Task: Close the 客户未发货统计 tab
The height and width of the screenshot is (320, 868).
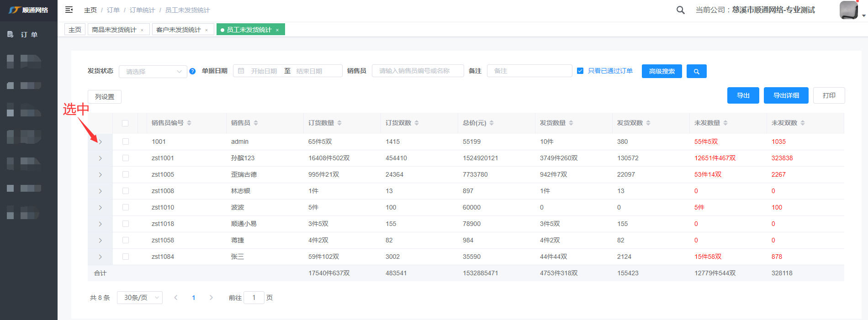Action: point(206,30)
